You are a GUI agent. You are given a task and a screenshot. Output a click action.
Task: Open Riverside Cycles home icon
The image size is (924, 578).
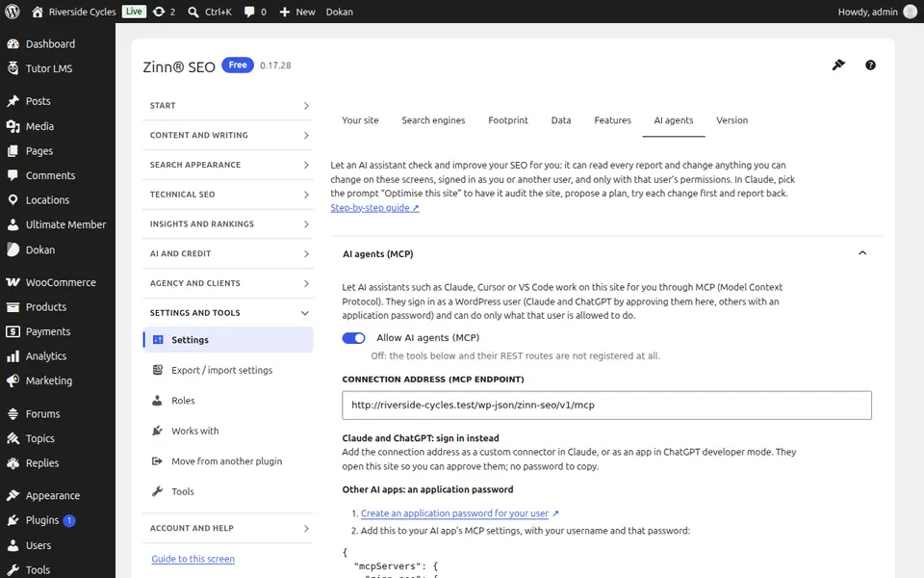pos(38,12)
